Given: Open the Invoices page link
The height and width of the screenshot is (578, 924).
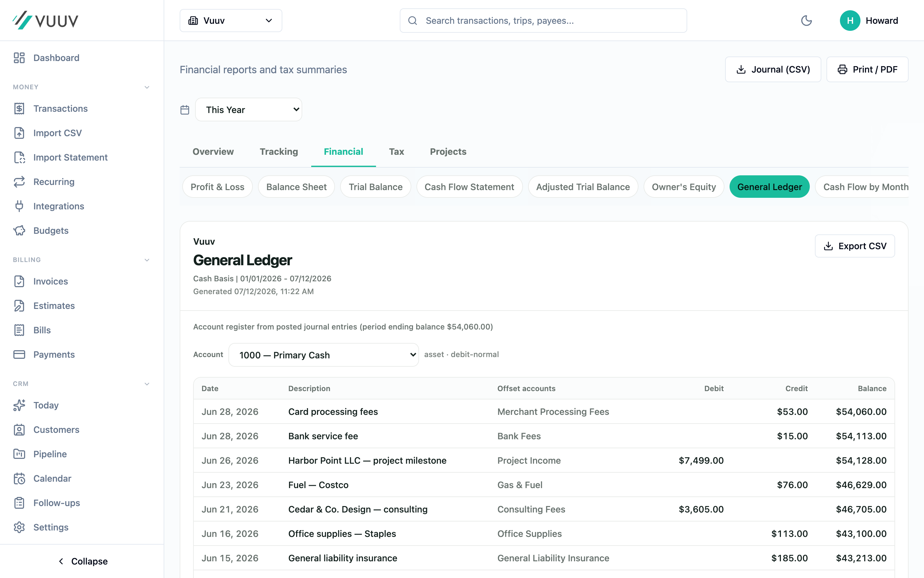Looking at the screenshot, I should coord(50,281).
